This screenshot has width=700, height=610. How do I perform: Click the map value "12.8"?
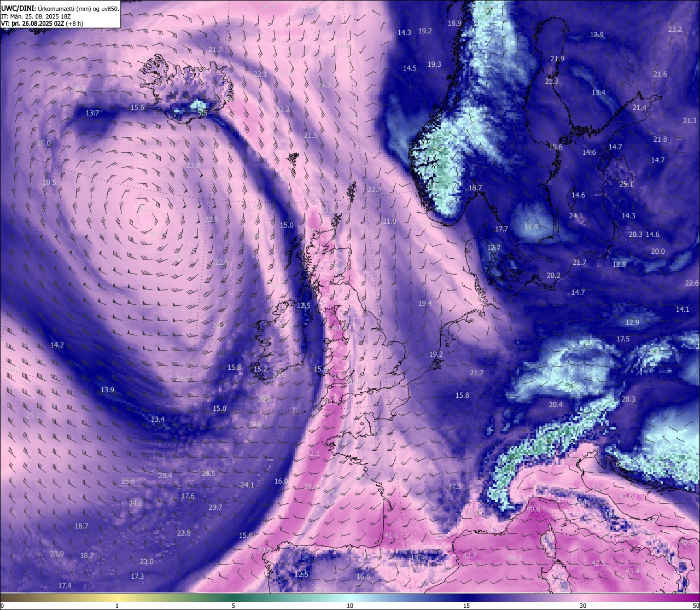[619, 264]
